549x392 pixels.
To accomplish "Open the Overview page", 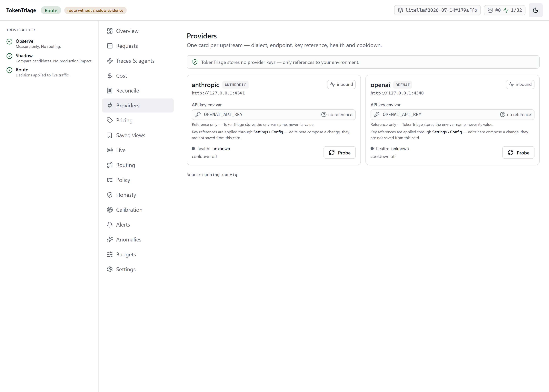I will pyautogui.click(x=138, y=31).
